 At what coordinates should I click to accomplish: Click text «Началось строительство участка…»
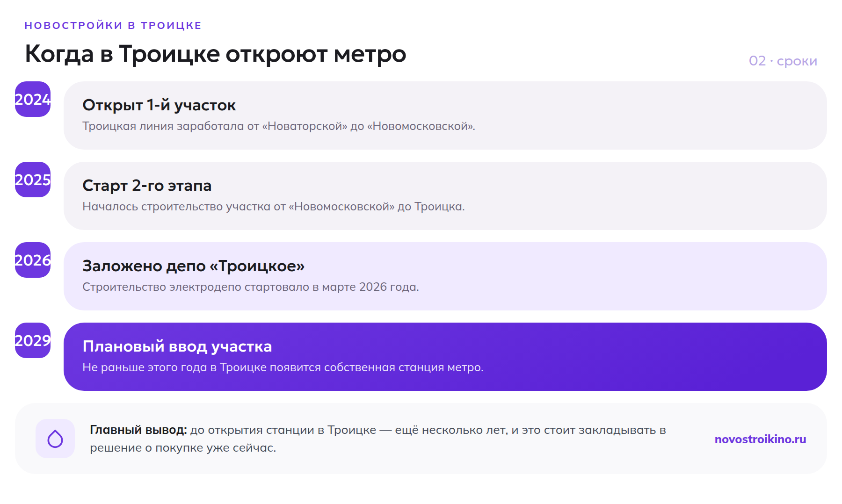point(274,207)
